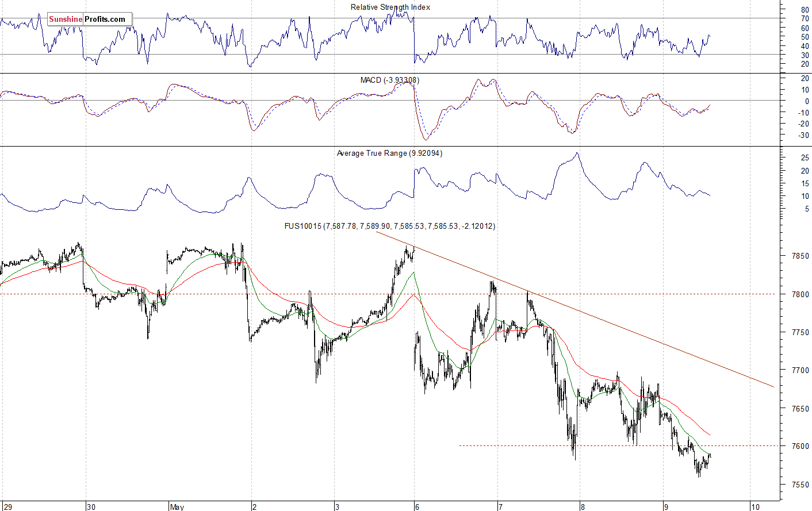Click the date label 30 on time axis
This screenshot has width=812, height=511.
tap(91, 507)
